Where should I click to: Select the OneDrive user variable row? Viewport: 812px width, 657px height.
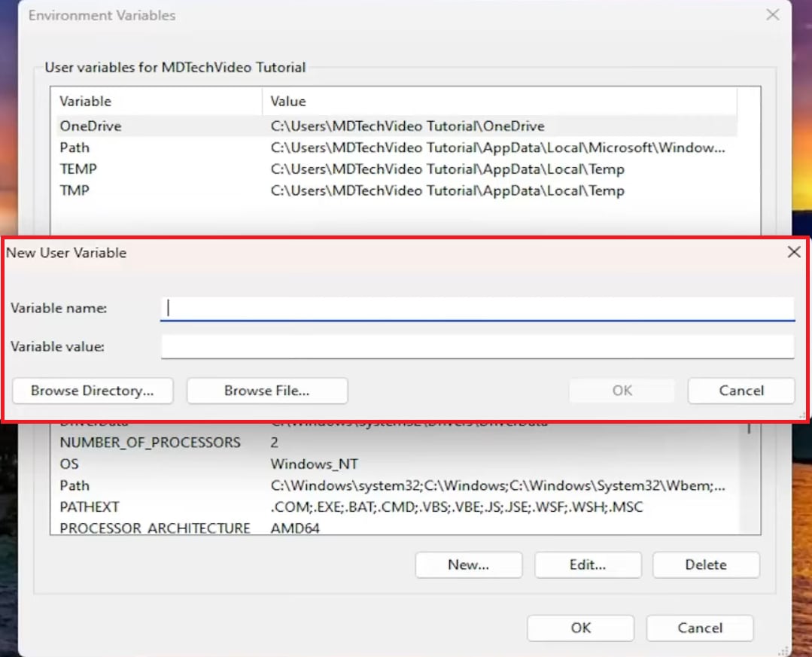tap(397, 126)
